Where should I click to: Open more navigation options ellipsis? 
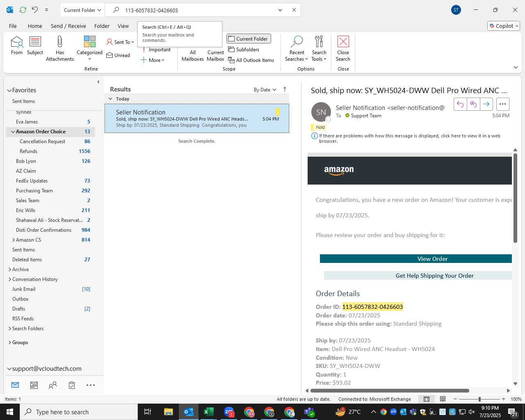point(91,385)
